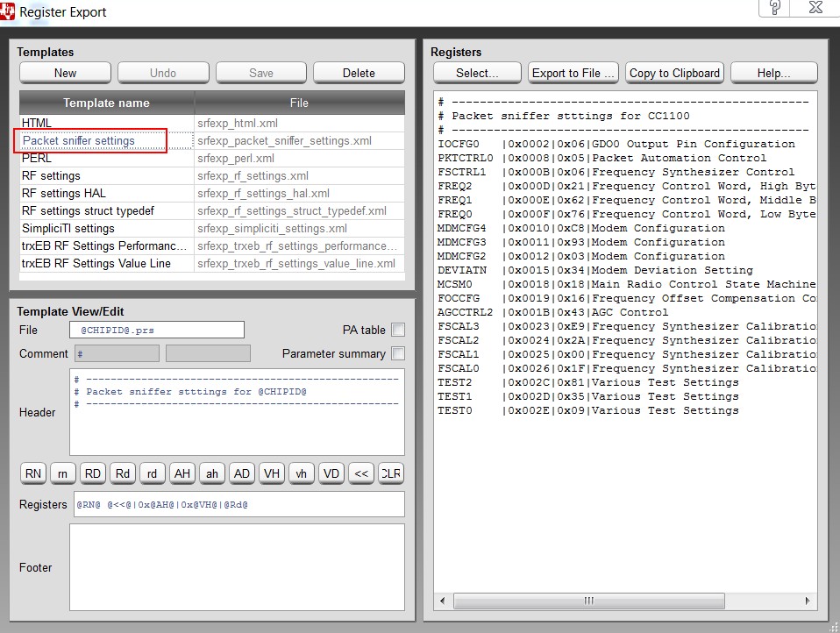The height and width of the screenshot is (633, 840).
Task: Click the File column header
Action: coord(300,103)
